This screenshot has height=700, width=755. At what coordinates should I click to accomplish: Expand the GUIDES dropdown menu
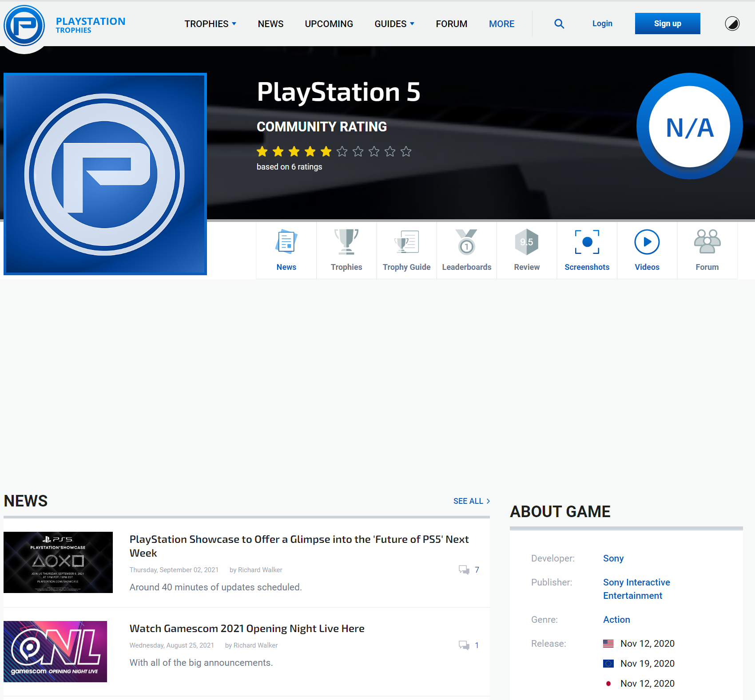click(394, 24)
